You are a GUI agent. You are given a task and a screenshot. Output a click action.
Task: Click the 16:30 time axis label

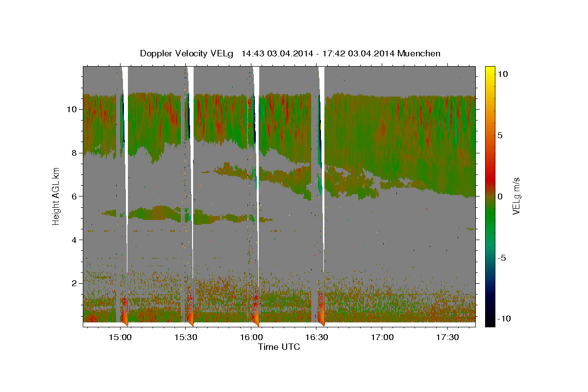click(317, 337)
